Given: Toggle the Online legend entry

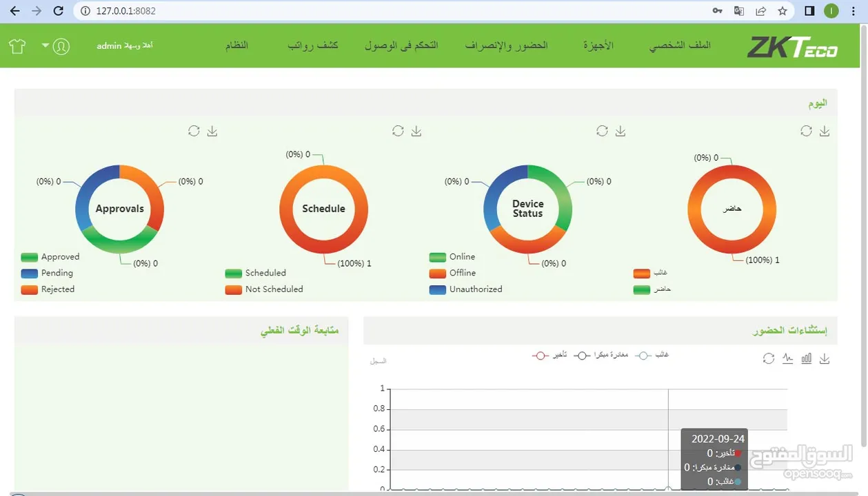Looking at the screenshot, I should [452, 257].
